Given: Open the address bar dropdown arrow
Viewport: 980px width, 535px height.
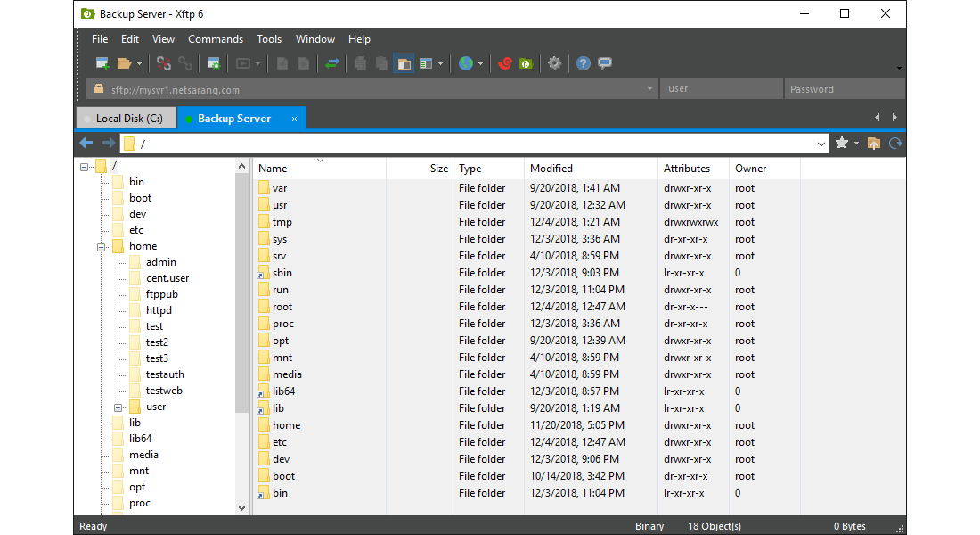Looking at the screenshot, I should pos(822,143).
